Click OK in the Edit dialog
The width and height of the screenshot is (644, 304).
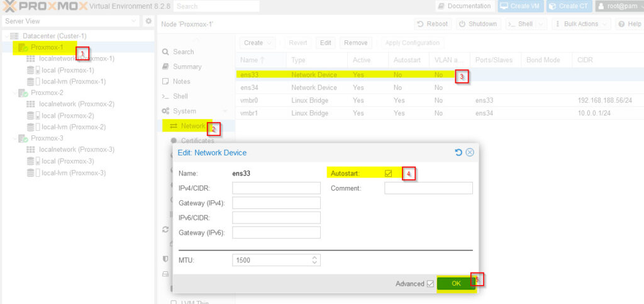tap(456, 283)
